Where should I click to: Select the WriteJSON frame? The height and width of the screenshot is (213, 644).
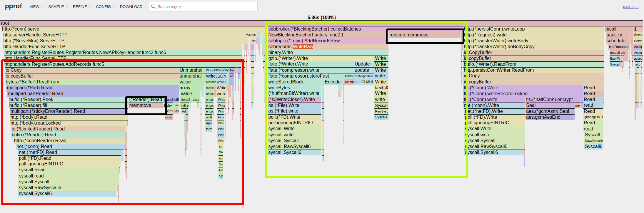point(217,76)
